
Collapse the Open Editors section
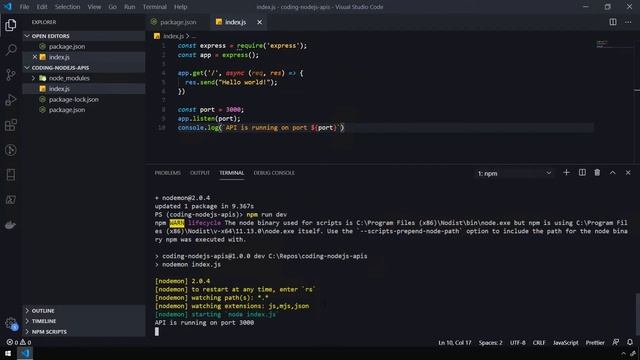pyautogui.click(x=84, y=36)
